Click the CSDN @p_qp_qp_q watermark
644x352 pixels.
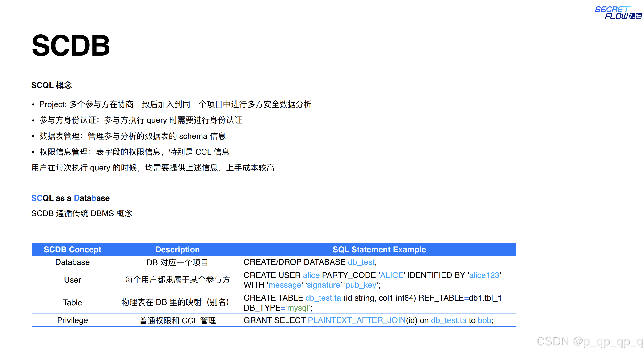pos(589,341)
